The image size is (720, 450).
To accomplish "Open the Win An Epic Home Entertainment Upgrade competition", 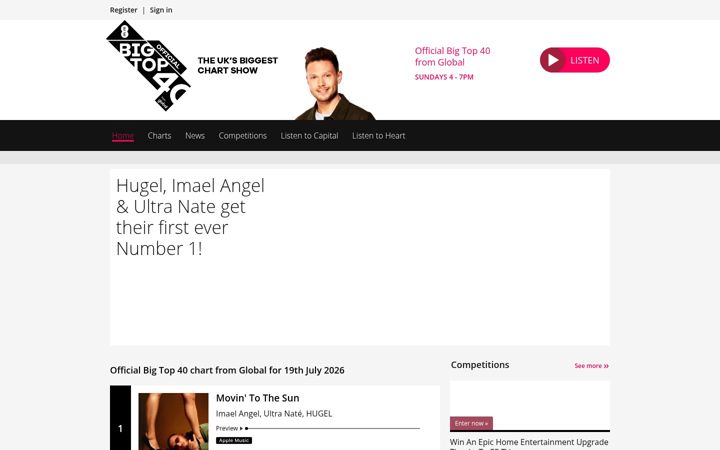I will (529, 443).
